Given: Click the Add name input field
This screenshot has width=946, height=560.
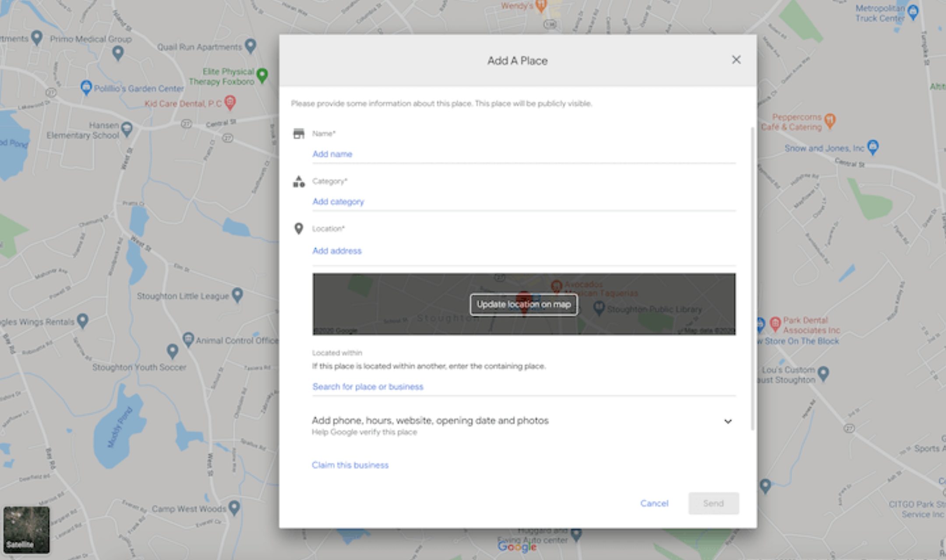Looking at the screenshot, I should pos(523,154).
